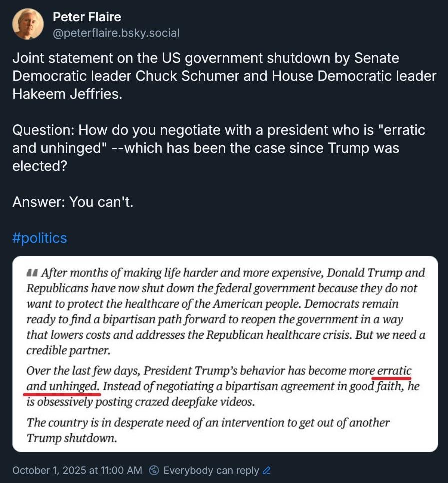448x483 pixels.
Task: Click the quotation mark icon in the statement
Action: coord(32,273)
